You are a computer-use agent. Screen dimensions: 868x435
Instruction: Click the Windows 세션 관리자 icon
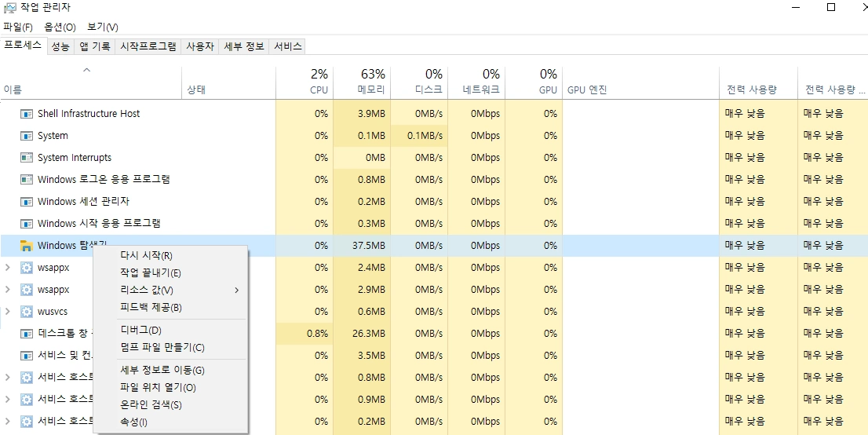pos(27,202)
